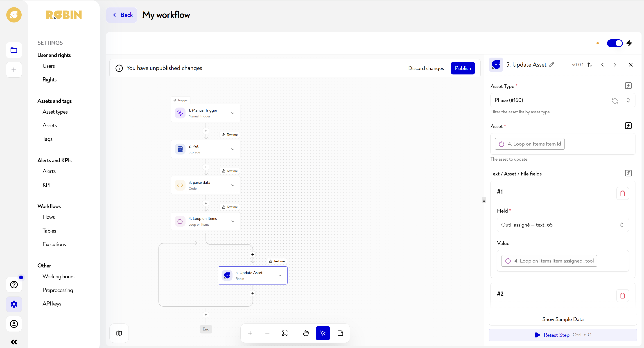Select the hand pan tool
This screenshot has width=644, height=348.
coord(305,333)
